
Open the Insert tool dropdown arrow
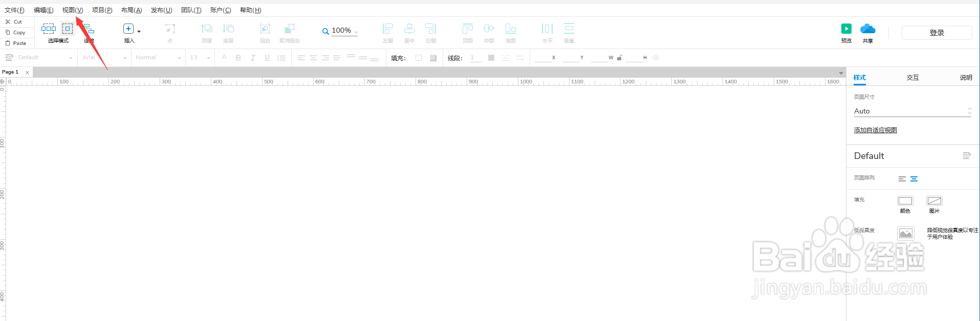[x=139, y=32]
